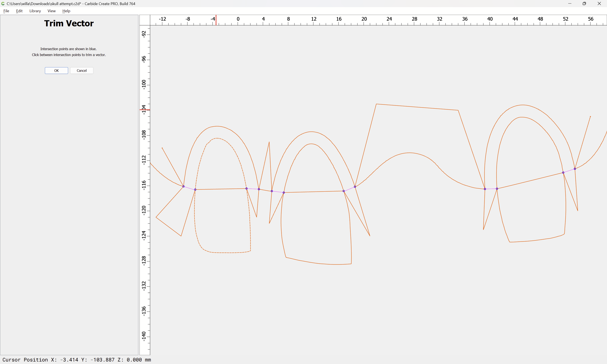Minimize the Carbide Create window
Viewport: 607px width, 364px height.
(x=570, y=4)
